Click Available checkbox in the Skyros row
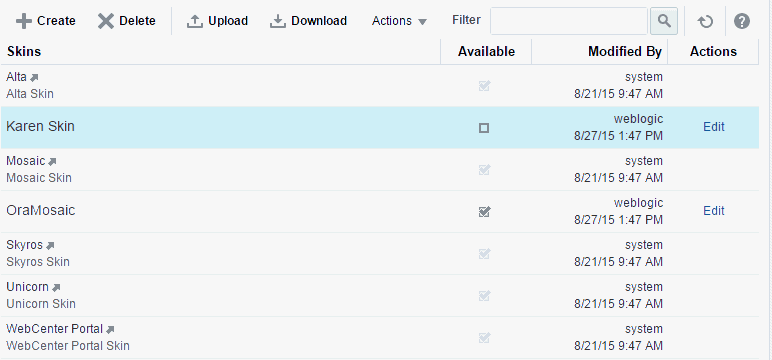Screen dimensions: 772x360 [484, 254]
